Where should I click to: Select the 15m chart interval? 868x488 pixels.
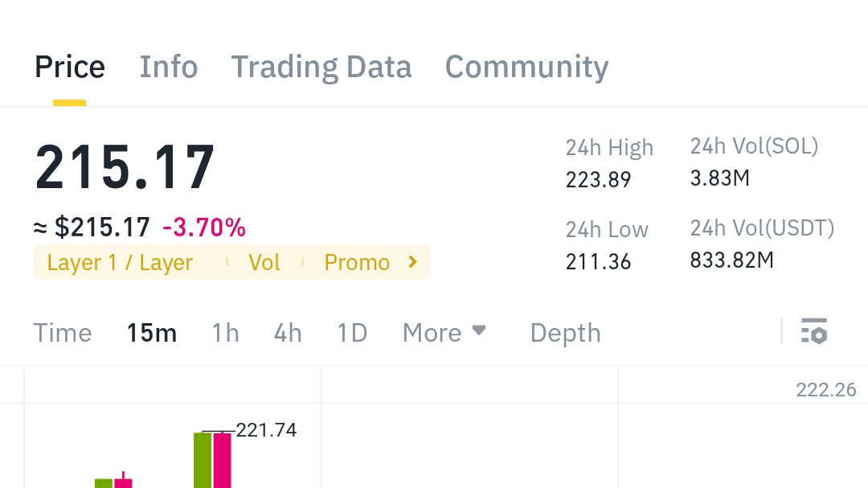(x=152, y=333)
